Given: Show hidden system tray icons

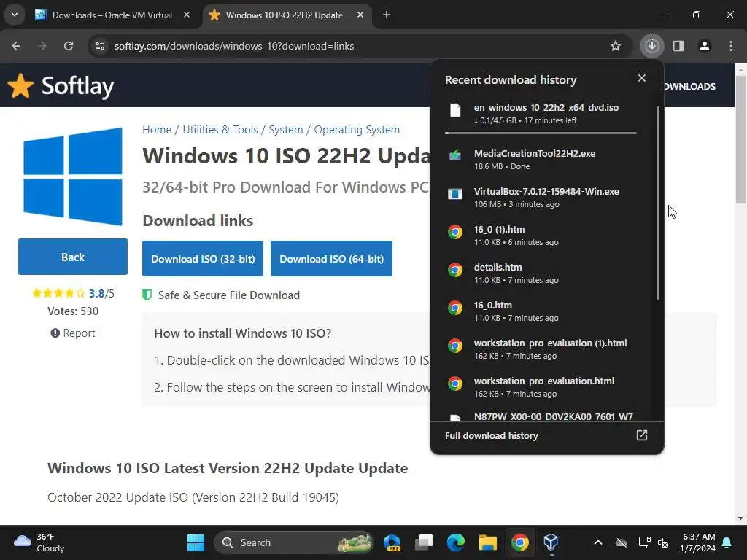Looking at the screenshot, I should pos(598,542).
